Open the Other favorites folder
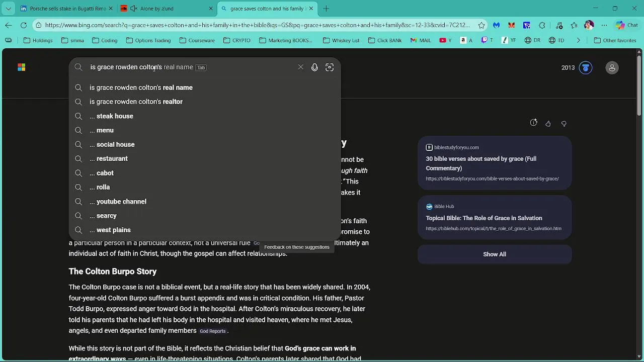Screen dimensions: 644x362 [615, 40]
